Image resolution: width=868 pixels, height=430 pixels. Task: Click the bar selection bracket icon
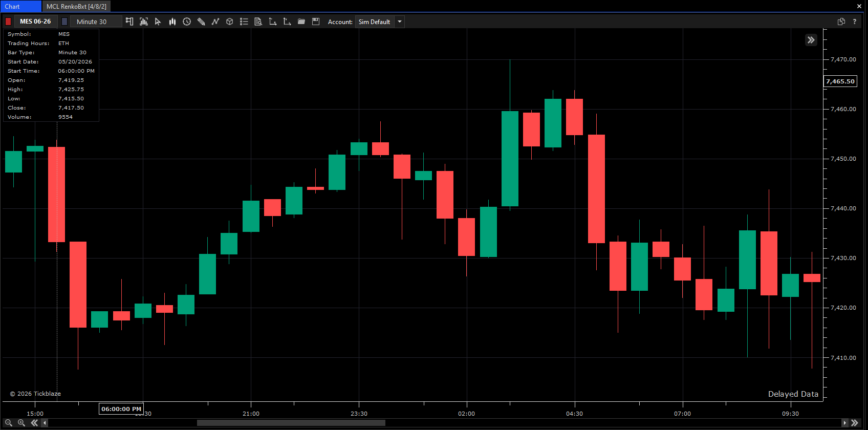click(x=144, y=21)
